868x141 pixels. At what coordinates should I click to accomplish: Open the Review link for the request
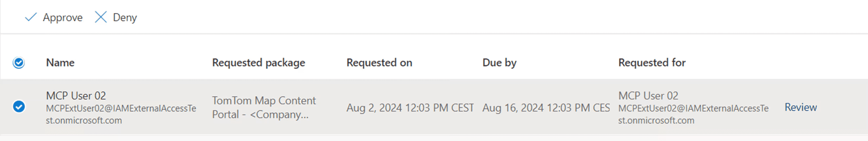tap(801, 107)
